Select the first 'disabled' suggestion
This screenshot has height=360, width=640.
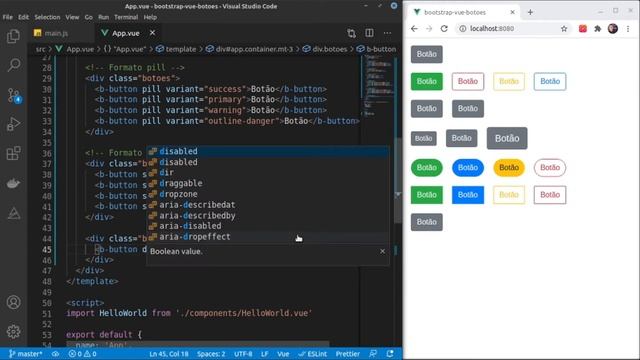(267, 151)
